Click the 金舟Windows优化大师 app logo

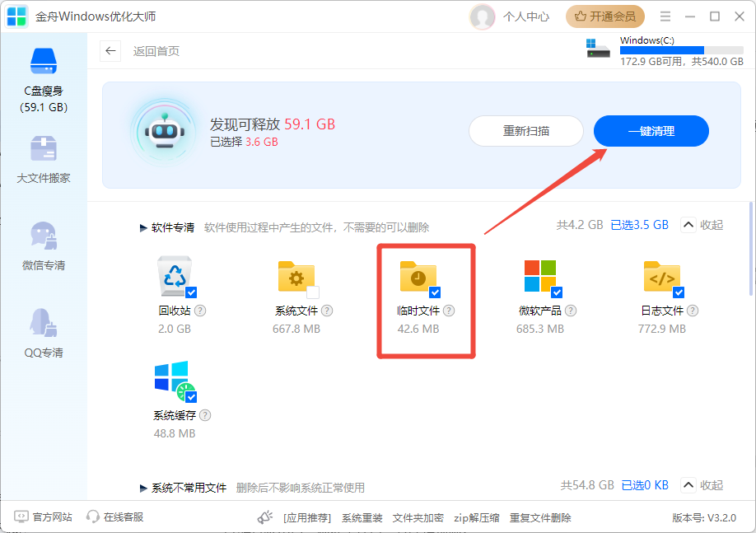(x=16, y=16)
